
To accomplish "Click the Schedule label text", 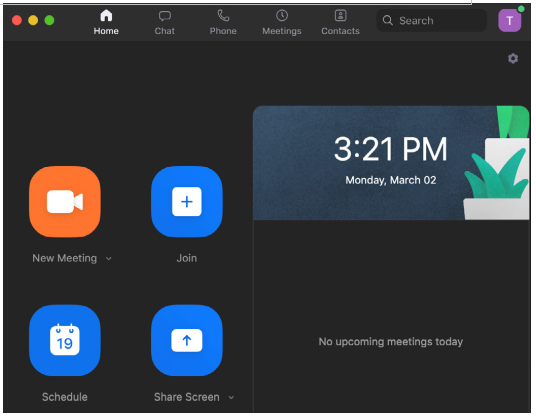I will tap(65, 397).
